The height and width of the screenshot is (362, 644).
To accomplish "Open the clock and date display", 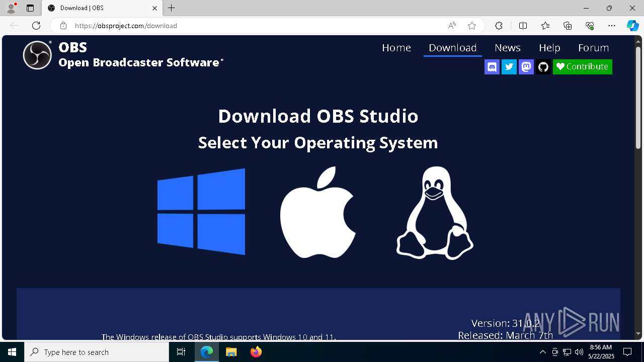I will click(x=601, y=352).
